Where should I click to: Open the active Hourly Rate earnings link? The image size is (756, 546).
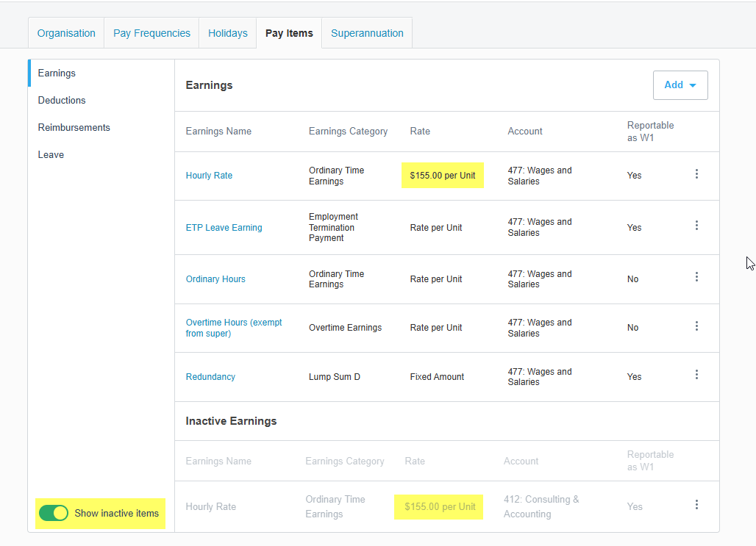[x=209, y=176]
